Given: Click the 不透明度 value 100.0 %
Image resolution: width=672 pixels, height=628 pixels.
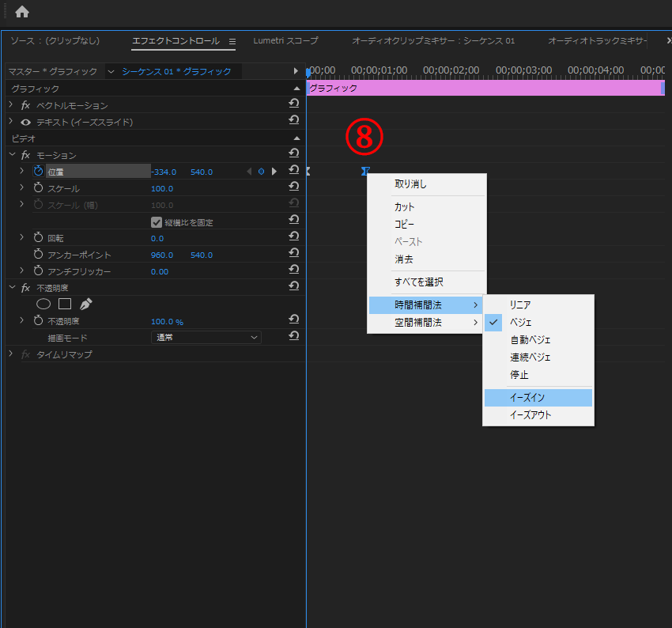Looking at the screenshot, I should click(167, 321).
